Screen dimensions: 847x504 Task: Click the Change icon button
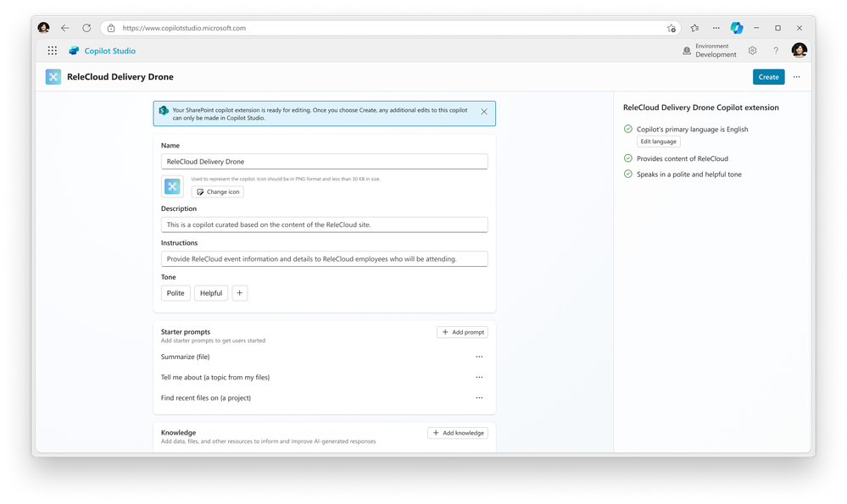[x=218, y=191]
